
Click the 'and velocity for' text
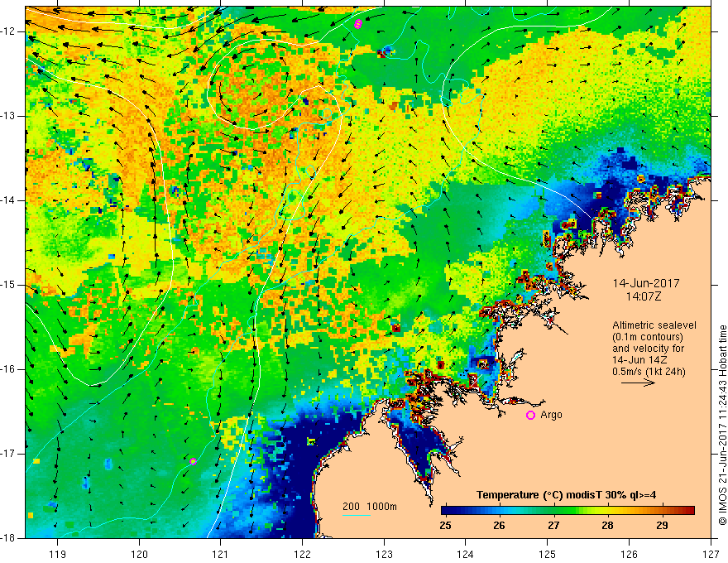(648, 349)
